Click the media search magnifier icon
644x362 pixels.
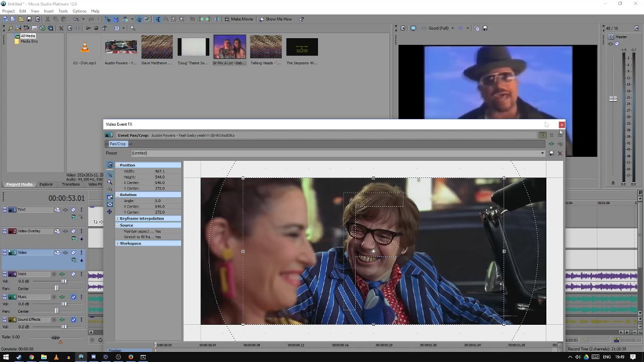point(133,28)
